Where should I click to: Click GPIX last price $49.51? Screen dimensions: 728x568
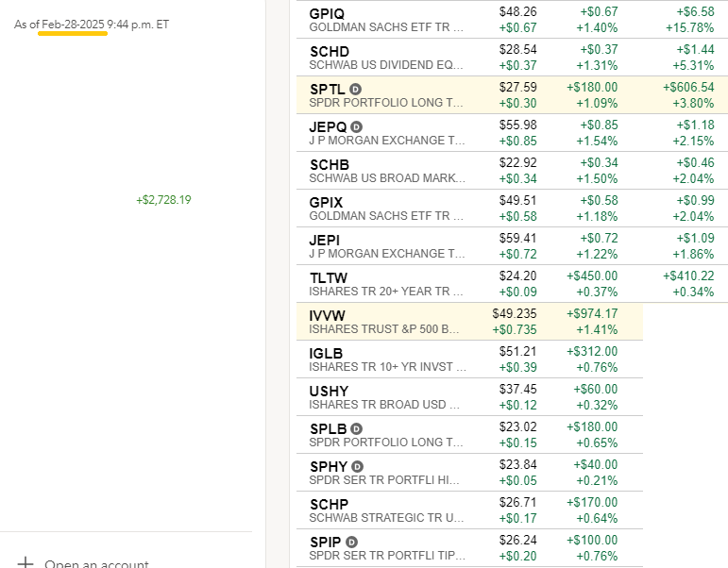(x=517, y=200)
